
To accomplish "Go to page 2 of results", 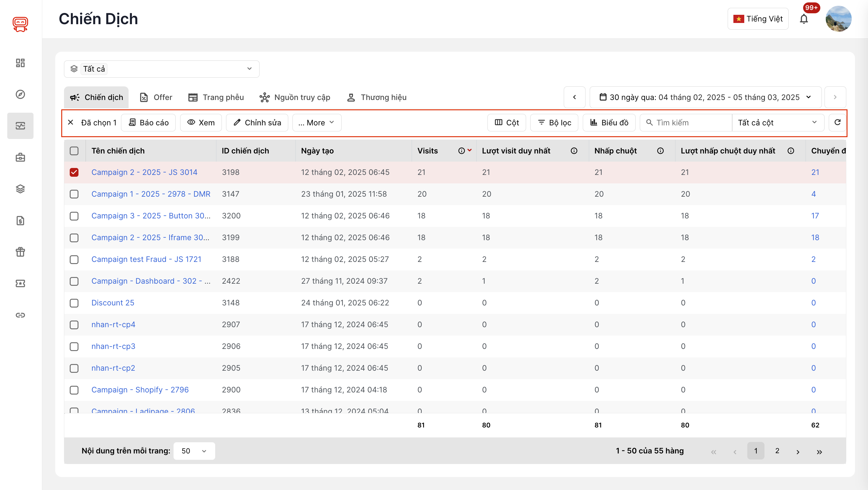I will coord(777,451).
